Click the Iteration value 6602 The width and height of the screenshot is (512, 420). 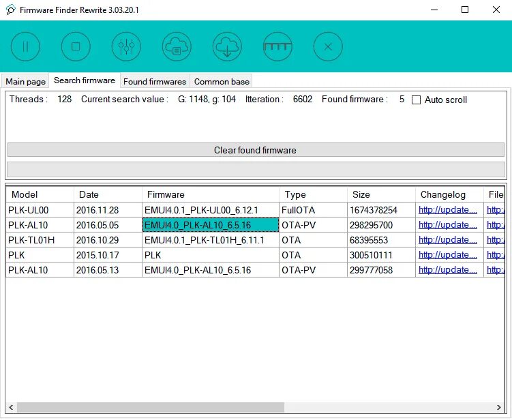(x=303, y=100)
